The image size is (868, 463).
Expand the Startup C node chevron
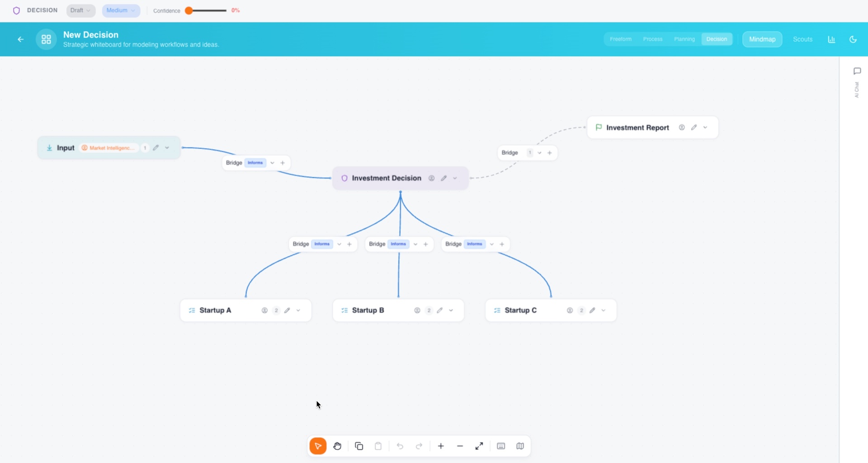[604, 310]
